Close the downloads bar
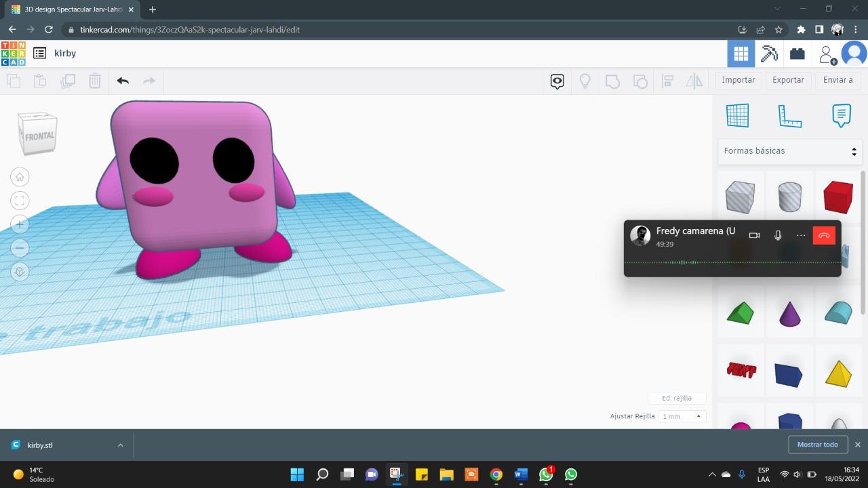This screenshot has height=488, width=868. pyautogui.click(x=857, y=445)
